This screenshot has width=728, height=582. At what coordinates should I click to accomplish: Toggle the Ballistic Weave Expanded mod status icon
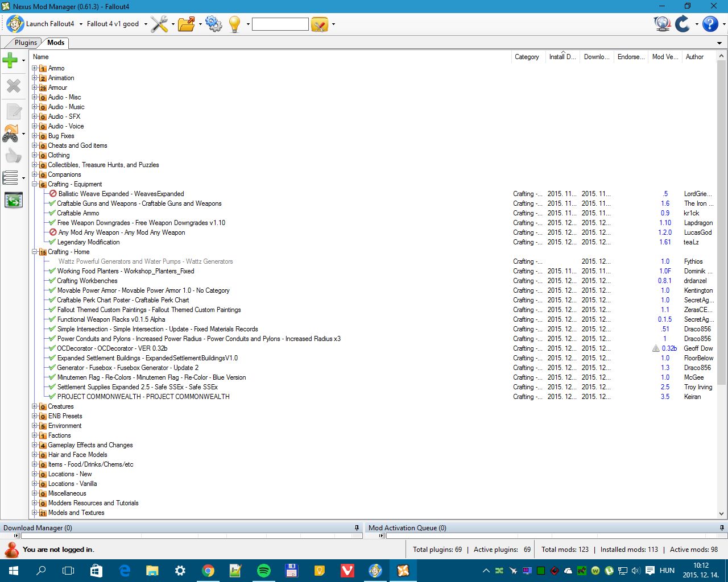[53, 194]
